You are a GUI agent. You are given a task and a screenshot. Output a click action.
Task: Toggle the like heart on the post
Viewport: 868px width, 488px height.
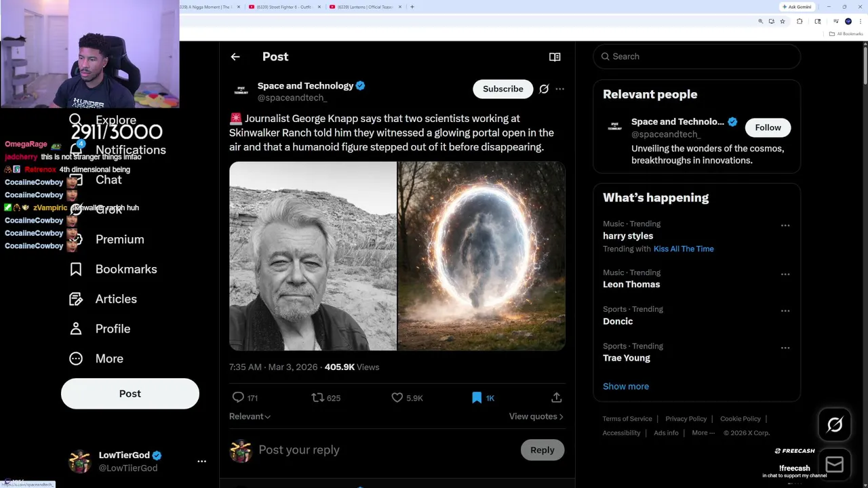coord(397,397)
